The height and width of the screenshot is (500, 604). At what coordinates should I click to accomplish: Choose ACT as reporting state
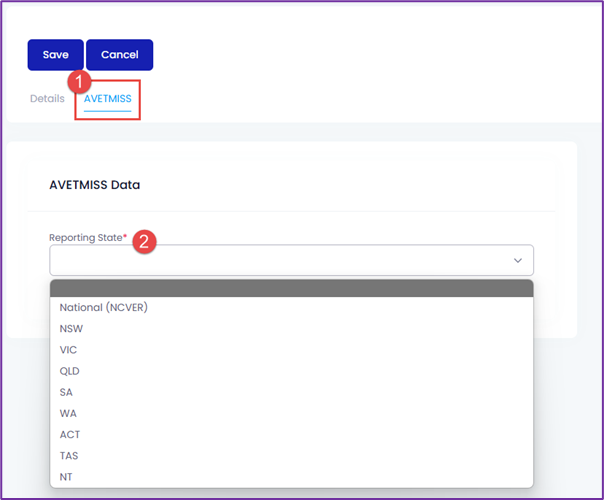(x=292, y=435)
